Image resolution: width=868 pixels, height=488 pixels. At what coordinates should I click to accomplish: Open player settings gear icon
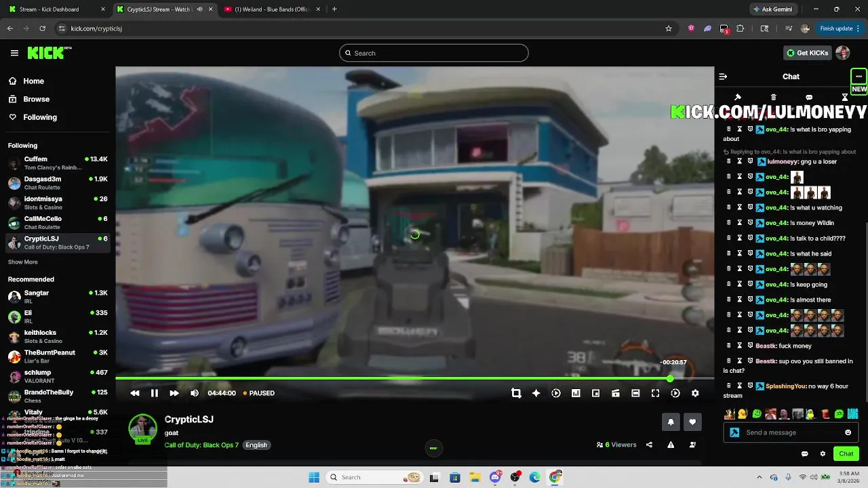point(695,393)
